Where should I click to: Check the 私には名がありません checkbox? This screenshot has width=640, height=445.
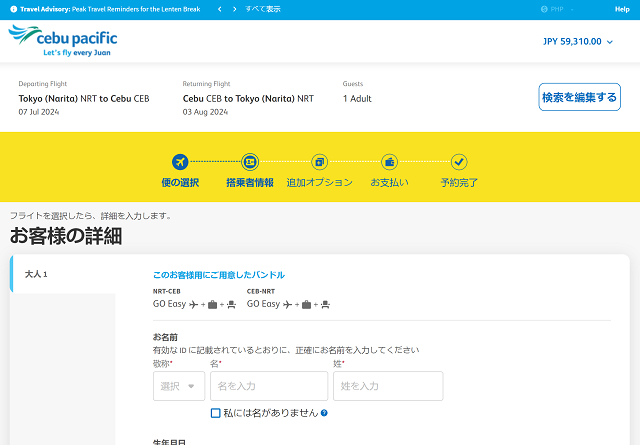point(215,413)
